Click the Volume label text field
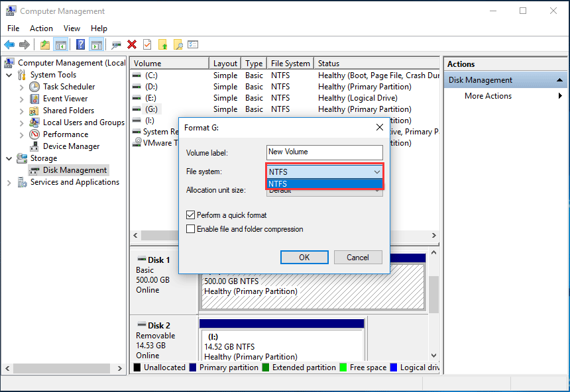Viewport: 570px width, 392px height. (x=324, y=152)
